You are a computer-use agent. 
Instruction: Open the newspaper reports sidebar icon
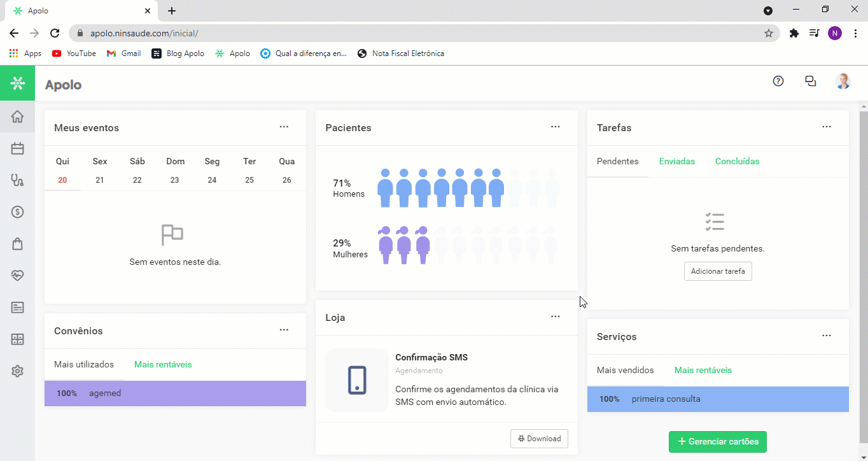pos(17,308)
